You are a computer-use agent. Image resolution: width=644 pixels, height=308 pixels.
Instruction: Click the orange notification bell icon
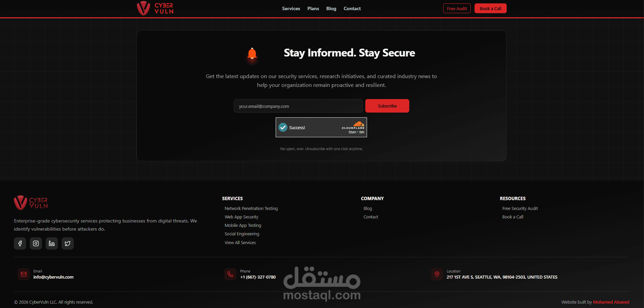point(252,54)
